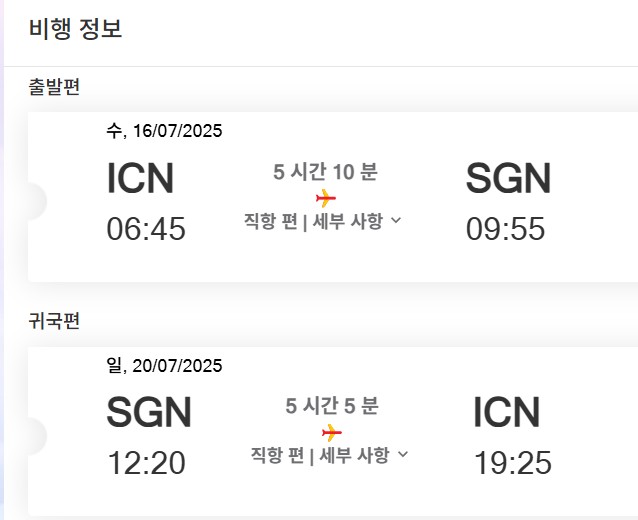
Task: Select the SGN departure airport code in 귀국편
Action: point(149,413)
